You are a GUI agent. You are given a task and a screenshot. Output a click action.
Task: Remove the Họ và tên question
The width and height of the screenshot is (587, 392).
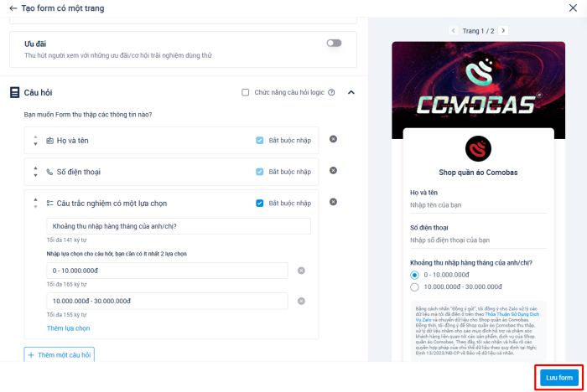[333, 139]
